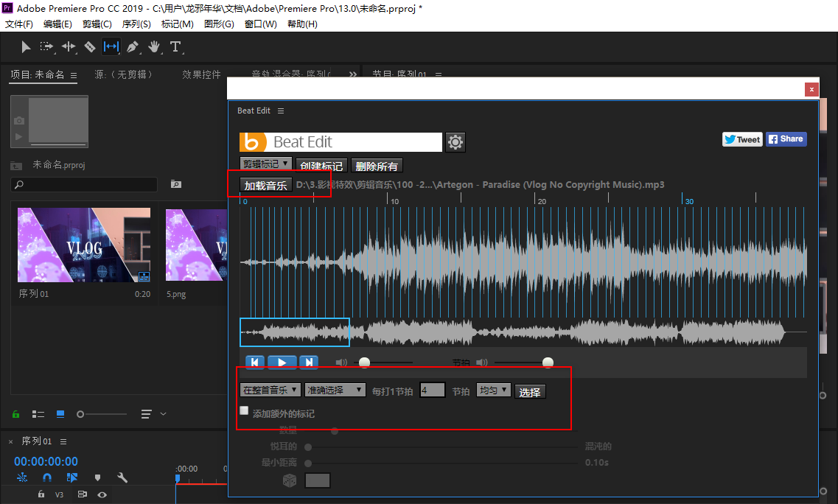The width and height of the screenshot is (838, 504).
Task: Click 删除所有 delete all button
Action: [x=377, y=166]
